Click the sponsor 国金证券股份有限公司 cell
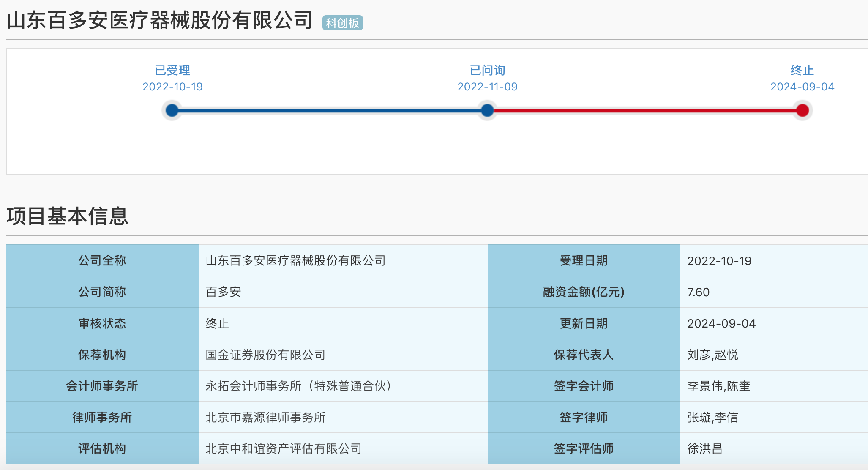The width and height of the screenshot is (868, 470). click(x=265, y=355)
